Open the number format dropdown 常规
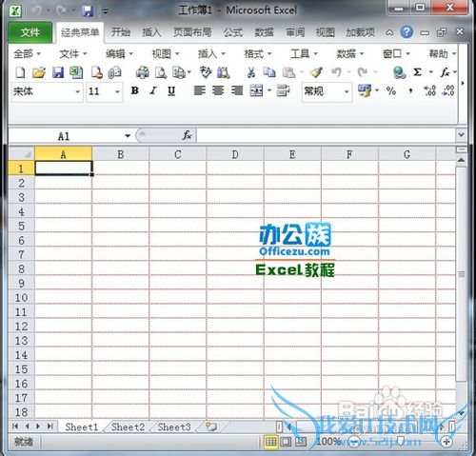Image resolution: width=476 pixels, height=456 pixels. coord(347,91)
